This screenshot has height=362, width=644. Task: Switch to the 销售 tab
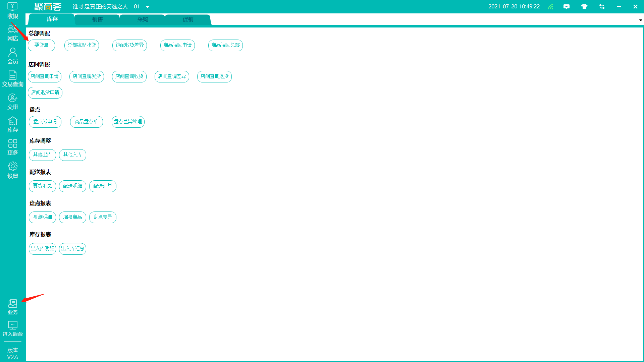[x=97, y=19]
